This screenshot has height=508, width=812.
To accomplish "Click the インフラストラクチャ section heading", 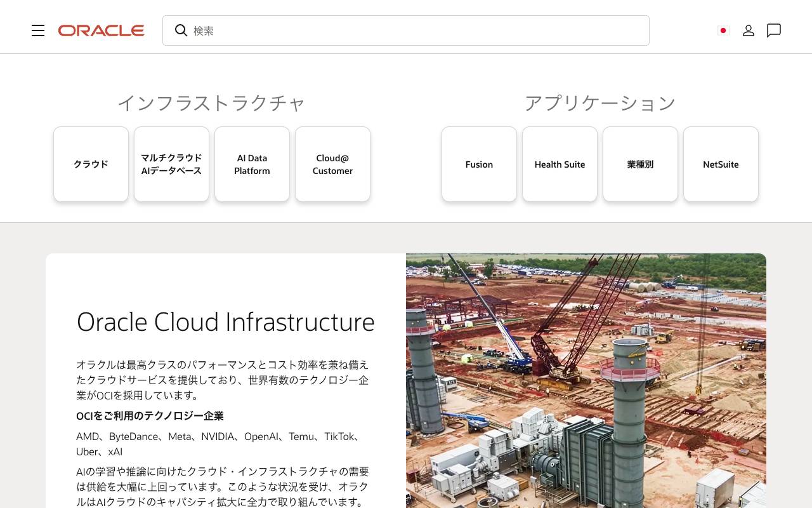I will click(x=212, y=102).
